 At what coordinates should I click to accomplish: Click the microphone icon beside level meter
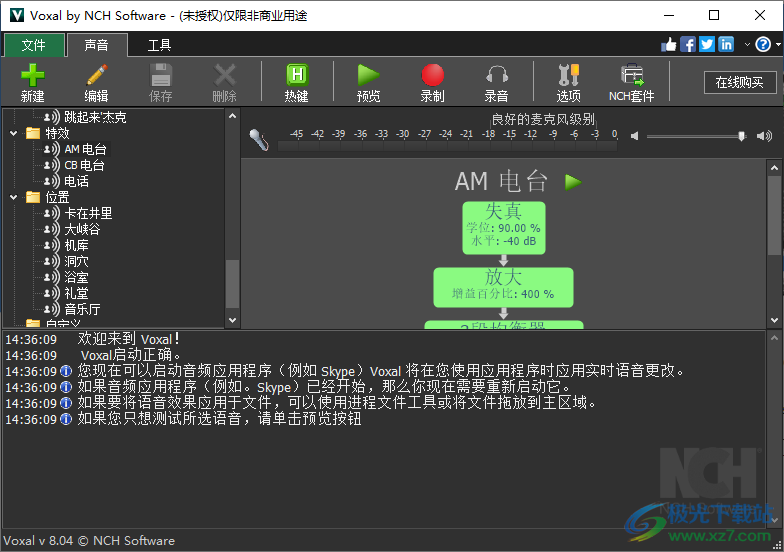[x=259, y=140]
